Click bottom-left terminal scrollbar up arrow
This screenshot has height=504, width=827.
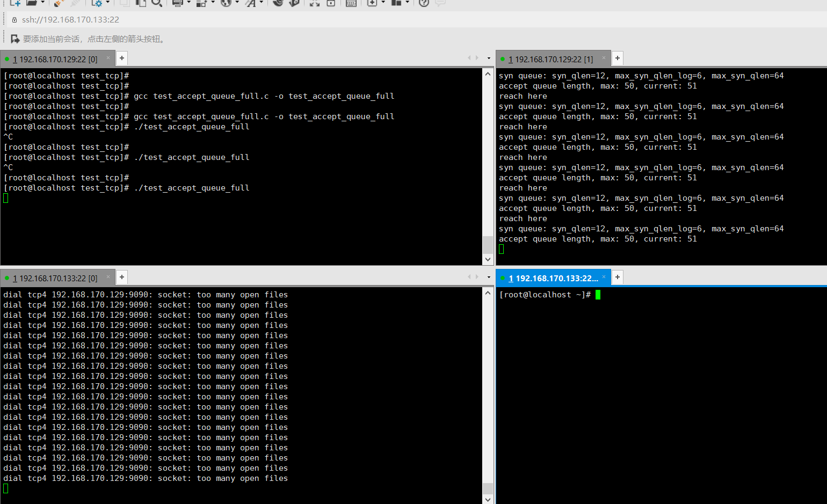tap(488, 293)
